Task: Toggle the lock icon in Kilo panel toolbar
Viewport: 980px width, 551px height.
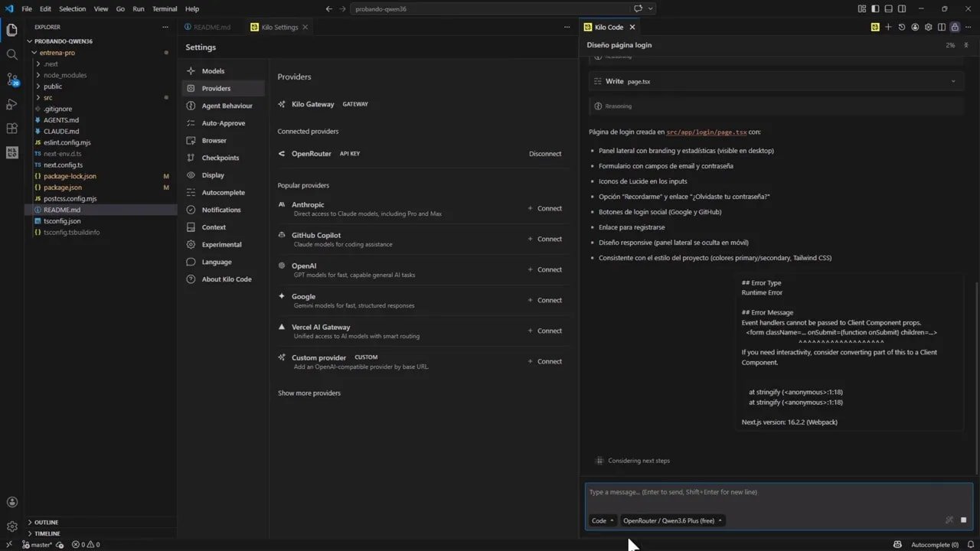Action: click(955, 27)
